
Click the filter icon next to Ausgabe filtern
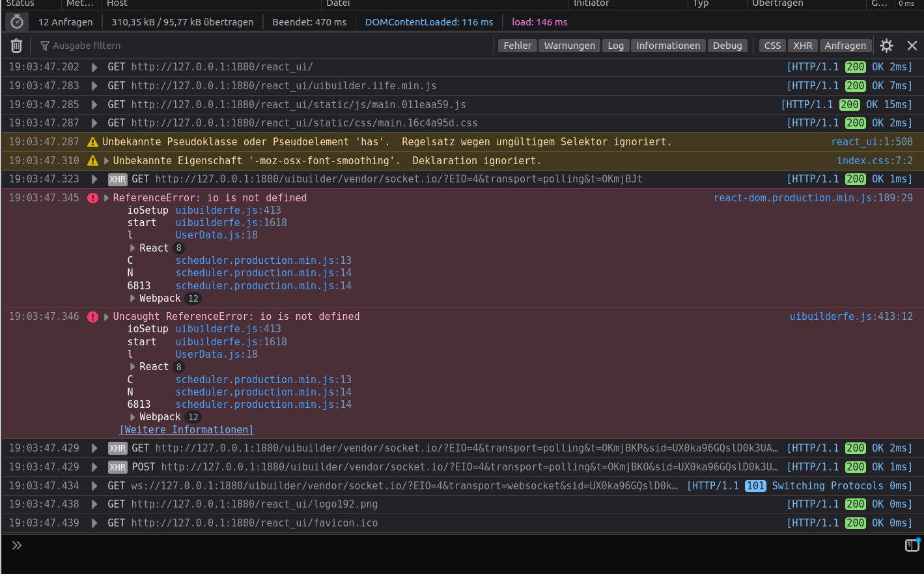[44, 46]
